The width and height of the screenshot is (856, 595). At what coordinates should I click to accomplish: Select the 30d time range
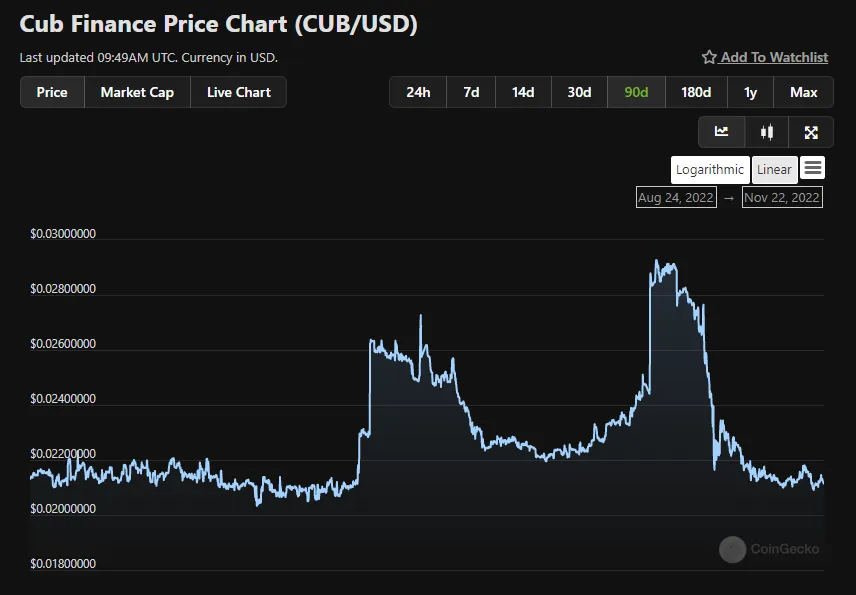coord(579,92)
